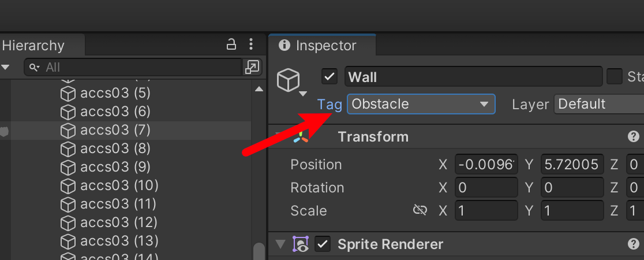Open Transform component help icon

633,136
